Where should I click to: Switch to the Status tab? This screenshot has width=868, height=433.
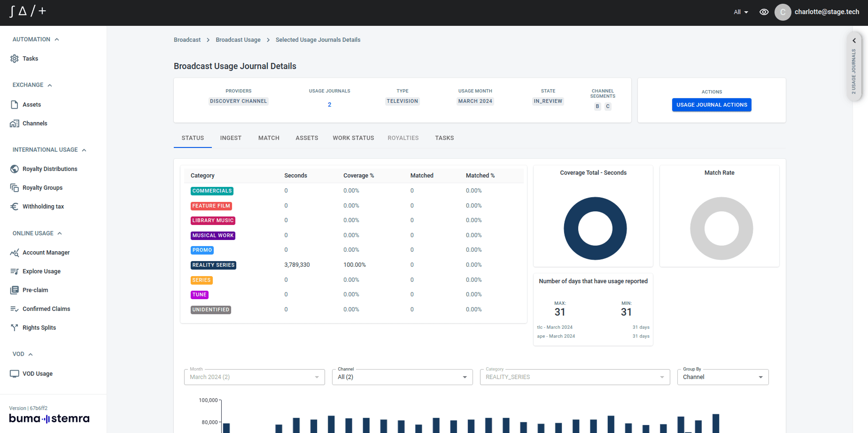pos(193,138)
